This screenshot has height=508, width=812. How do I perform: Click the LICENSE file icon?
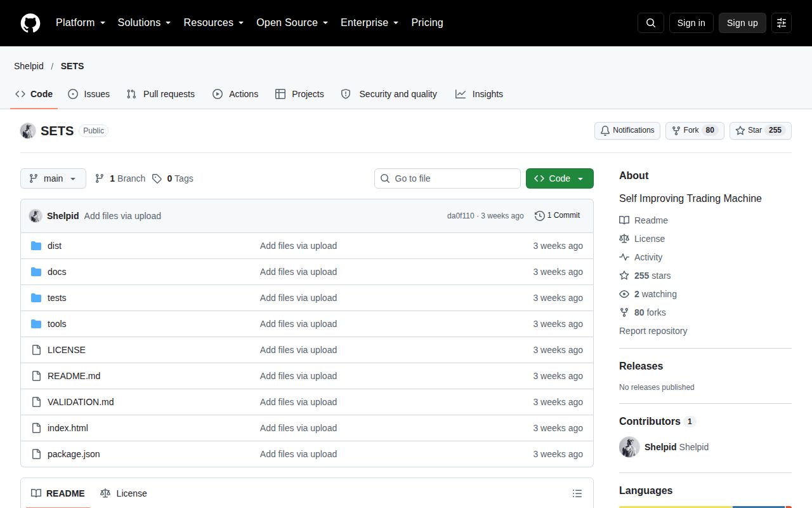[36, 350]
